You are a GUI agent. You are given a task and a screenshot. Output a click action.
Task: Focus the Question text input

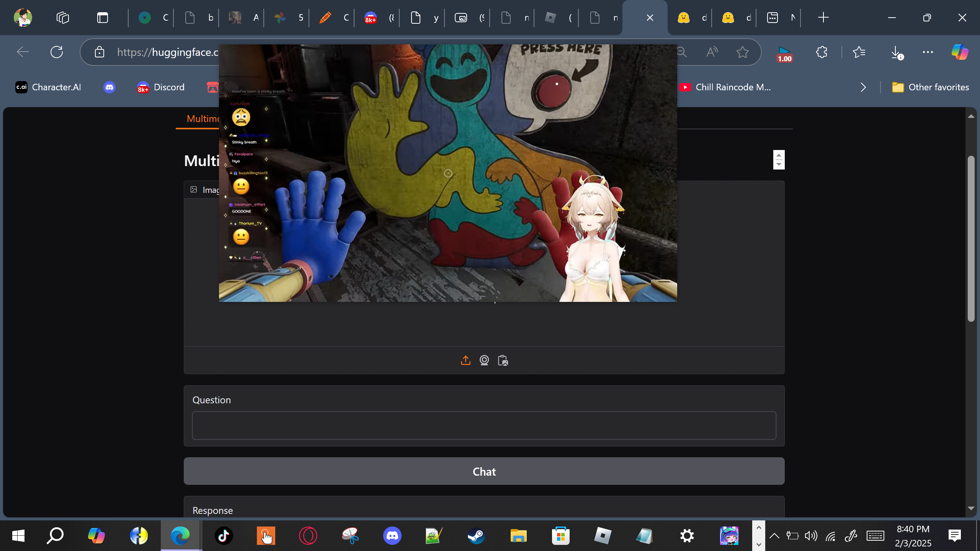click(484, 425)
